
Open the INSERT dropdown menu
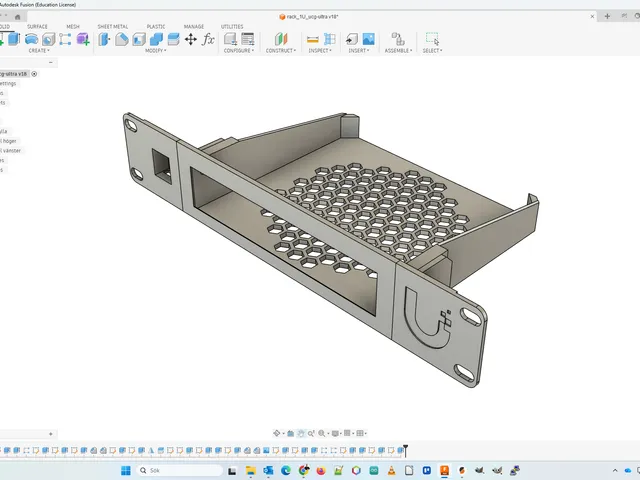pos(359,51)
